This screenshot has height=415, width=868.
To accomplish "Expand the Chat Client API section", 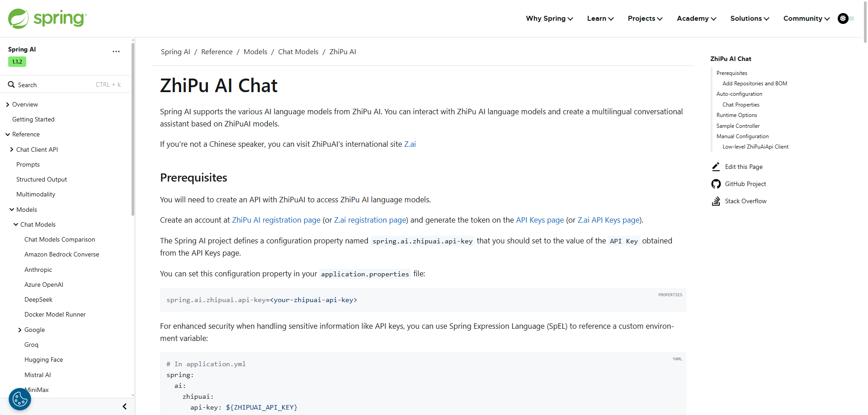I will click(x=12, y=149).
